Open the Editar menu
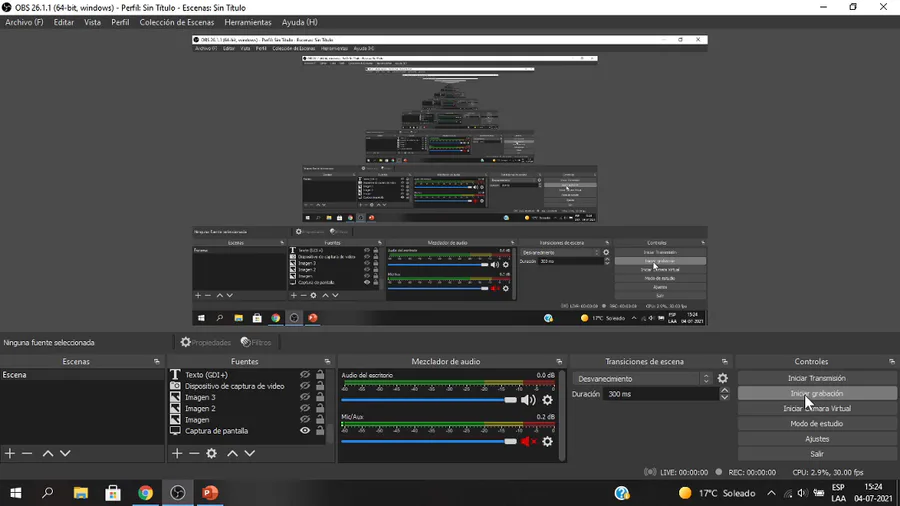 coord(64,22)
